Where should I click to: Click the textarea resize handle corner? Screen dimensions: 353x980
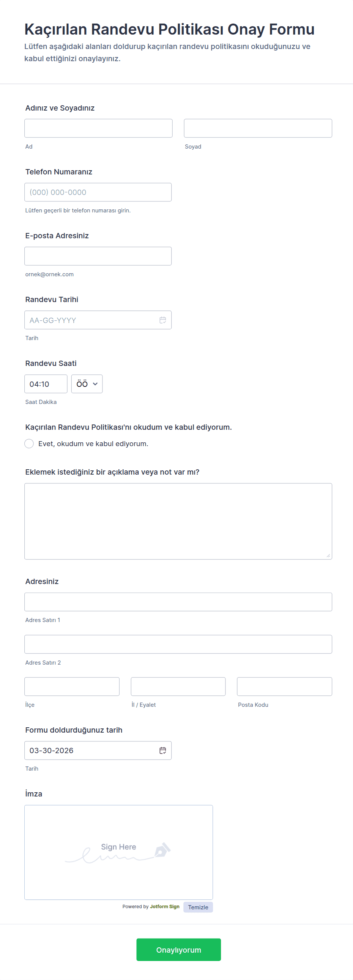[328, 556]
